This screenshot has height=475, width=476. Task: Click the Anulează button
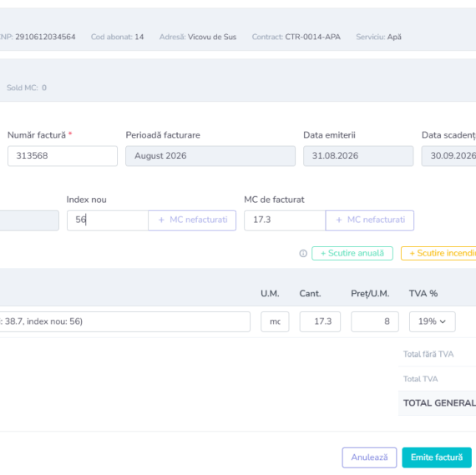click(x=369, y=457)
